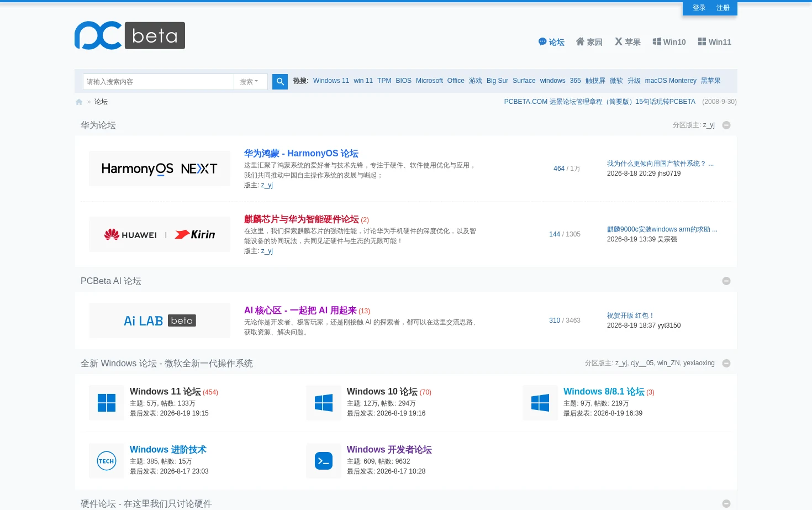Open latest post 我为什么更倾向用国产软件系统

point(660,164)
